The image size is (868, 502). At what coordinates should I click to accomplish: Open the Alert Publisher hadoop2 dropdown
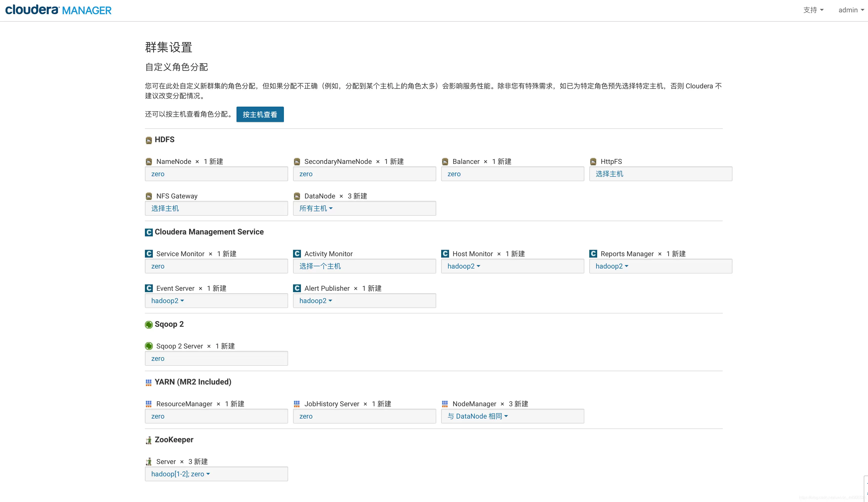click(x=316, y=301)
